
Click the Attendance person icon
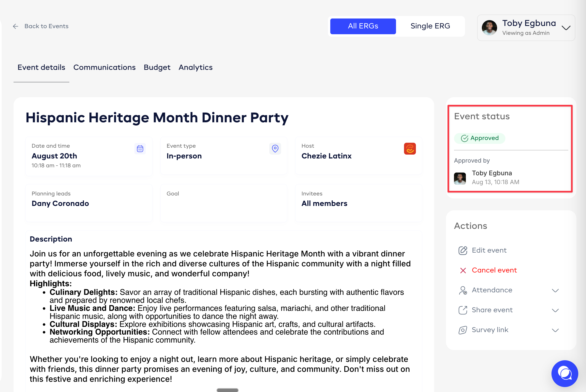[463, 290]
